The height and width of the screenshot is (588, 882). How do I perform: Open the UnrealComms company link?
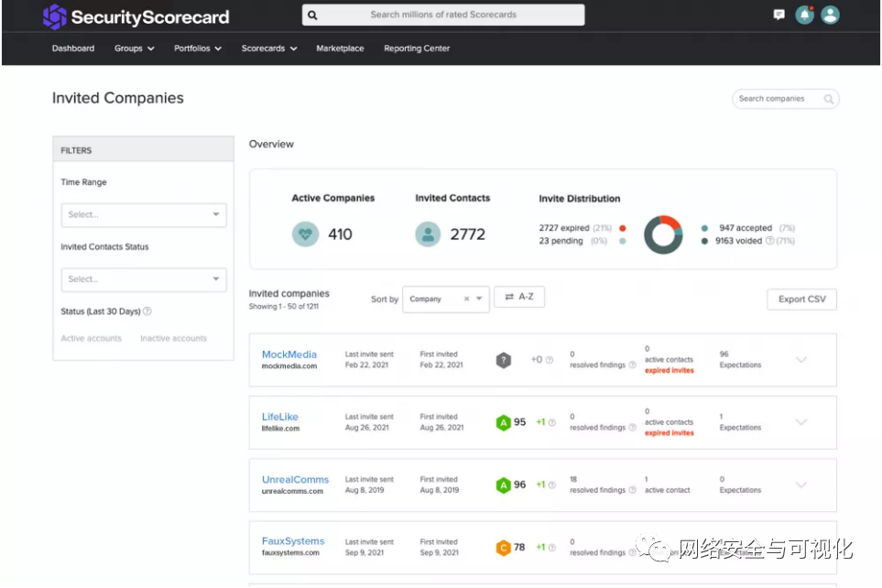click(x=295, y=479)
